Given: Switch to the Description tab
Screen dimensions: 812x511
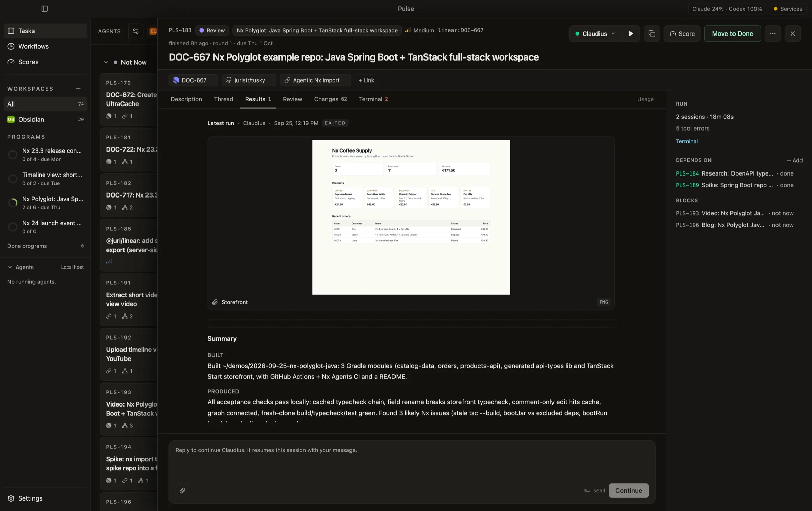Looking at the screenshot, I should point(186,99).
